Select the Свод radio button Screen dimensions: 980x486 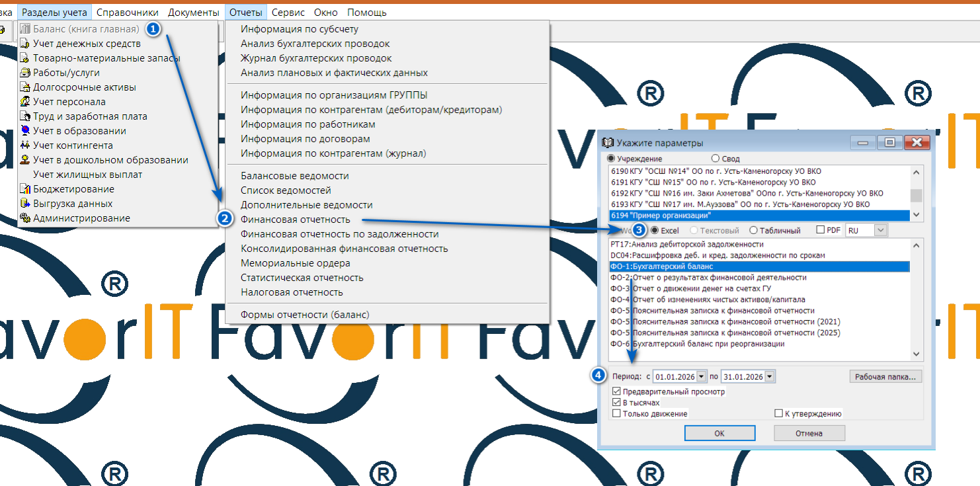pyautogui.click(x=715, y=159)
